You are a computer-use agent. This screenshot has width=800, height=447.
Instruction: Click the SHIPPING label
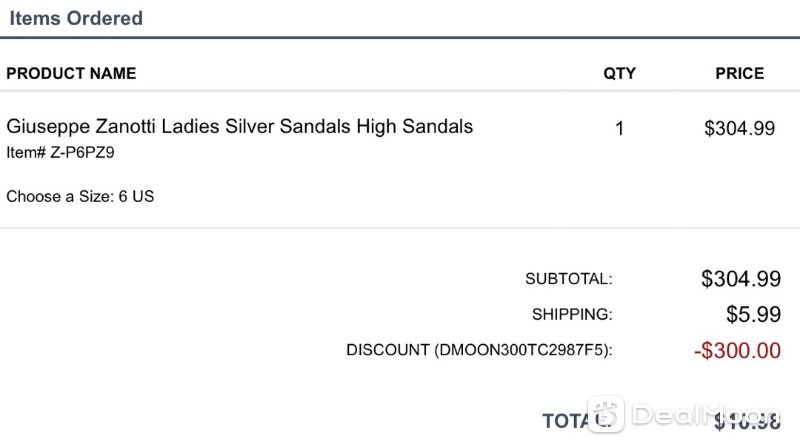coord(572,314)
